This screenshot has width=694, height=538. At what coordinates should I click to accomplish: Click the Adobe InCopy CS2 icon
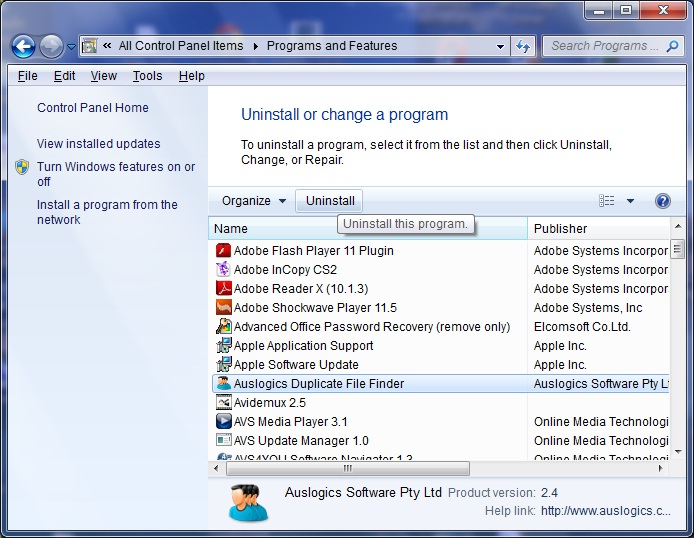[224, 269]
